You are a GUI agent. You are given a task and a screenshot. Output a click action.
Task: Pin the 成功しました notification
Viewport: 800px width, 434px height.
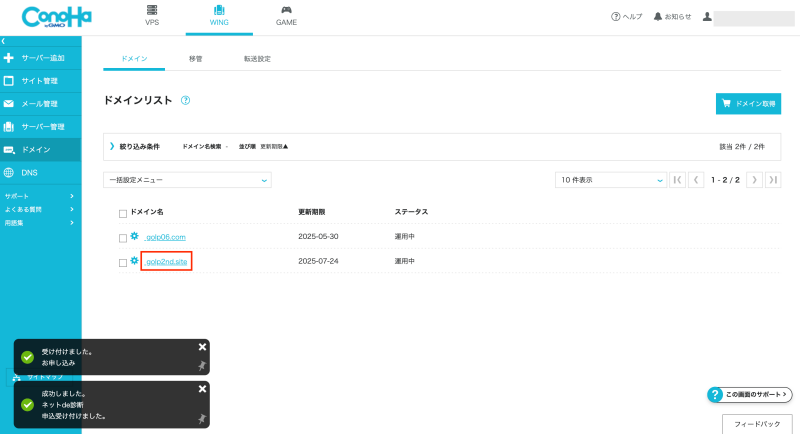click(202, 418)
